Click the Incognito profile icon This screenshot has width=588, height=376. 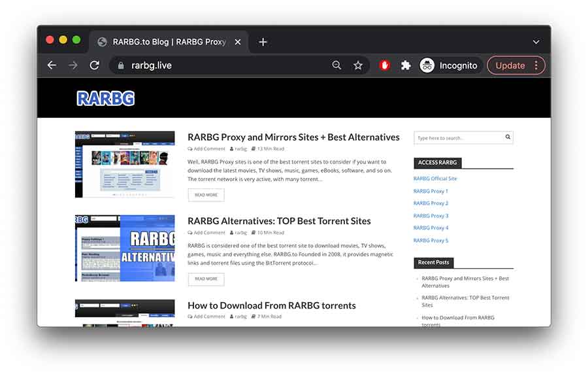click(x=427, y=65)
